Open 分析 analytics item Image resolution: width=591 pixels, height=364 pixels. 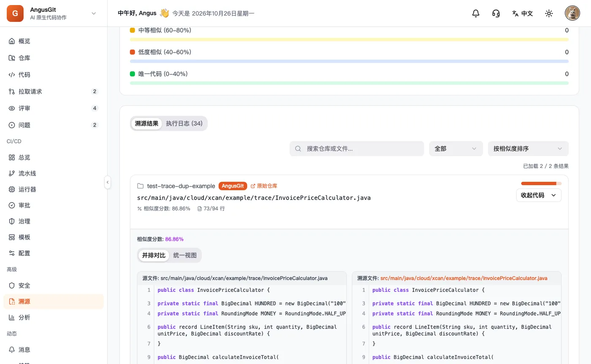pos(54,318)
